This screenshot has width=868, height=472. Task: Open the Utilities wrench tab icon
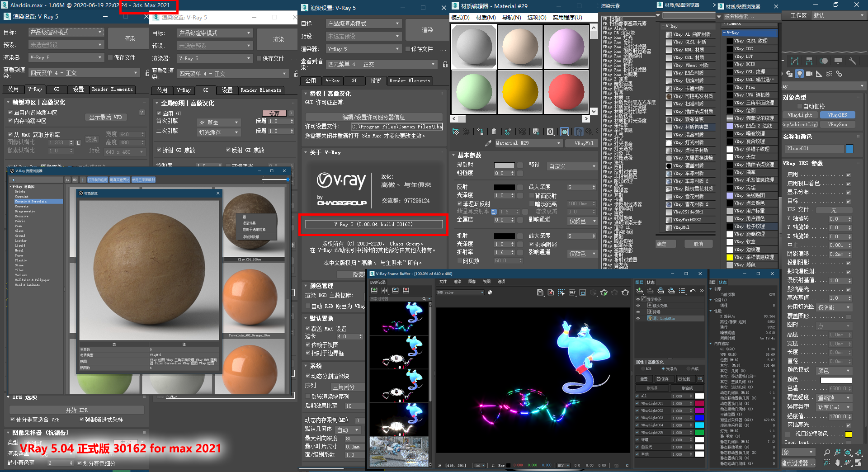click(853, 61)
